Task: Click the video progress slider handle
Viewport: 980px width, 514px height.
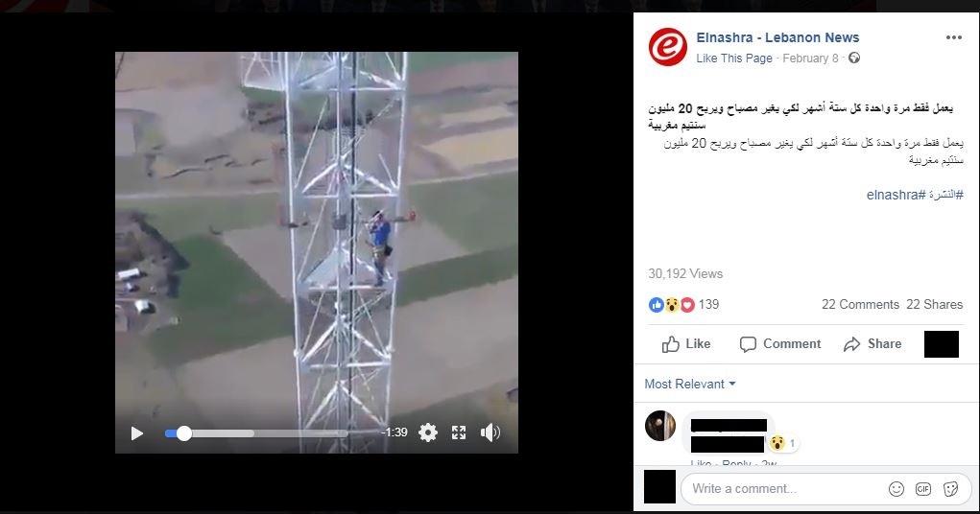Action: (183, 433)
